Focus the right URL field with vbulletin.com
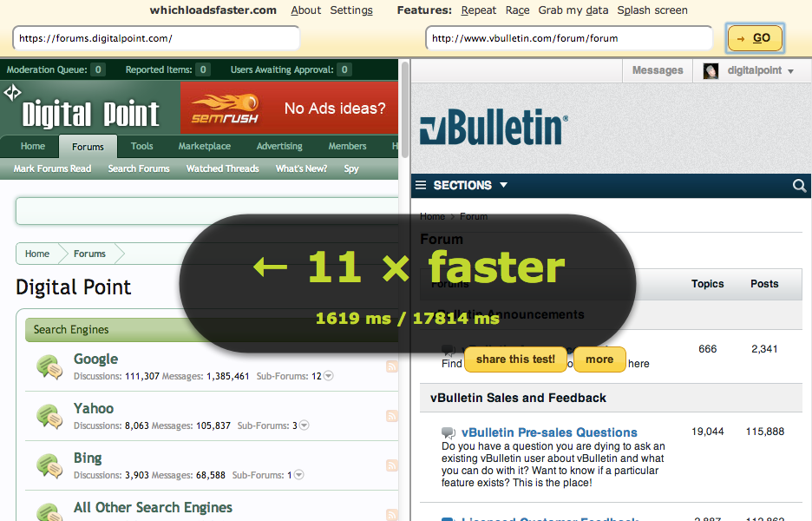Screen dimensions: 812x521 point(569,38)
